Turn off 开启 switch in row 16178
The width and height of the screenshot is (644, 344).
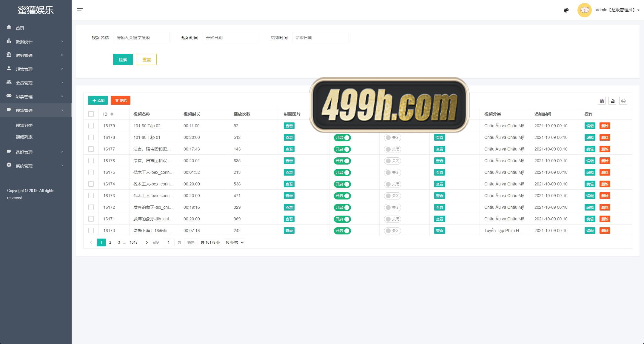click(342, 138)
